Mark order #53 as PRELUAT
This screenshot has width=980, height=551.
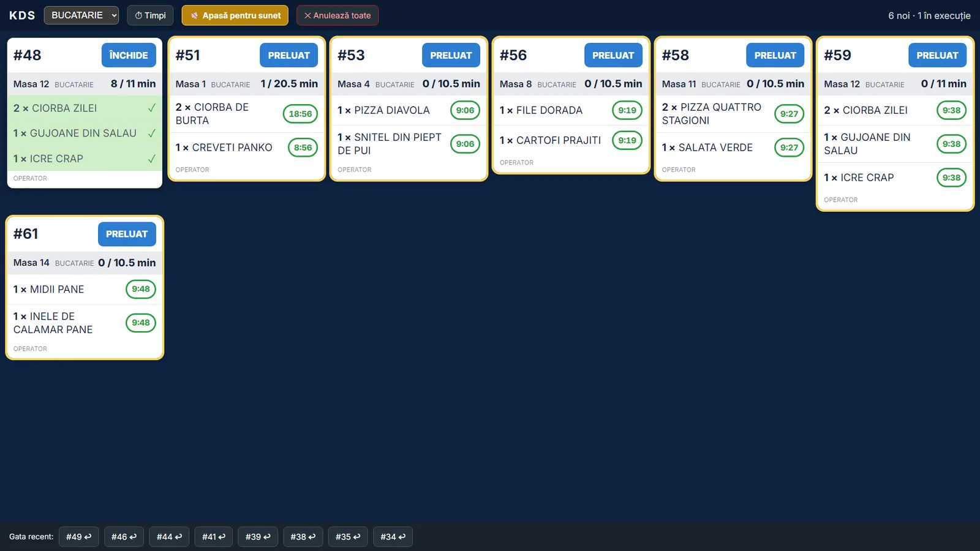[x=451, y=55]
